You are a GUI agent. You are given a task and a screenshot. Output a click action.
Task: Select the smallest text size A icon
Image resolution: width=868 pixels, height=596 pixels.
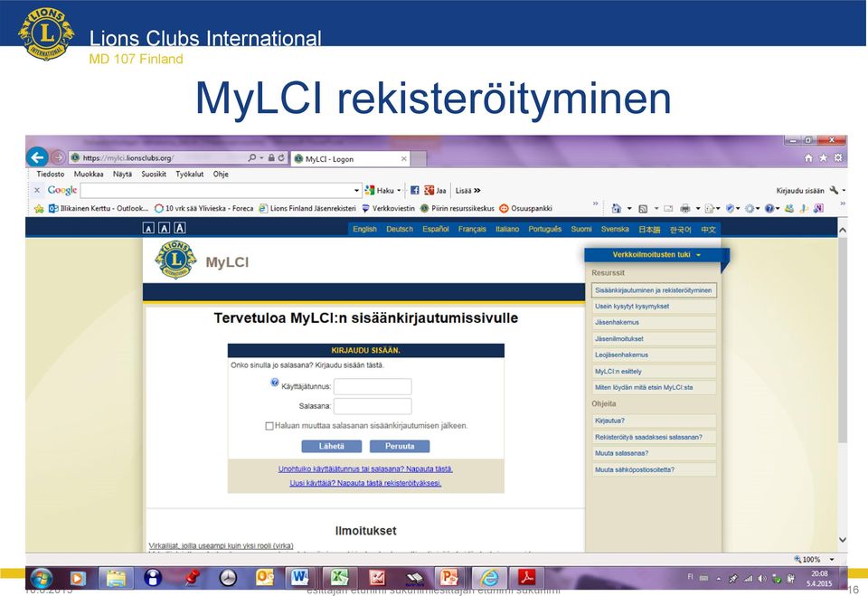pyautogui.click(x=148, y=228)
